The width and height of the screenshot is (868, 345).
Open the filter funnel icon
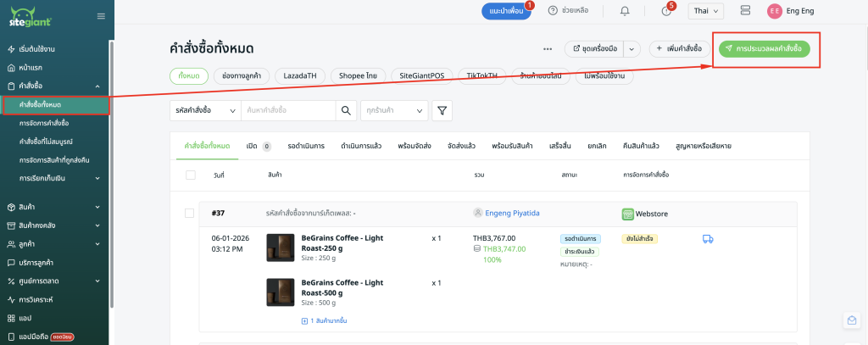coord(442,110)
